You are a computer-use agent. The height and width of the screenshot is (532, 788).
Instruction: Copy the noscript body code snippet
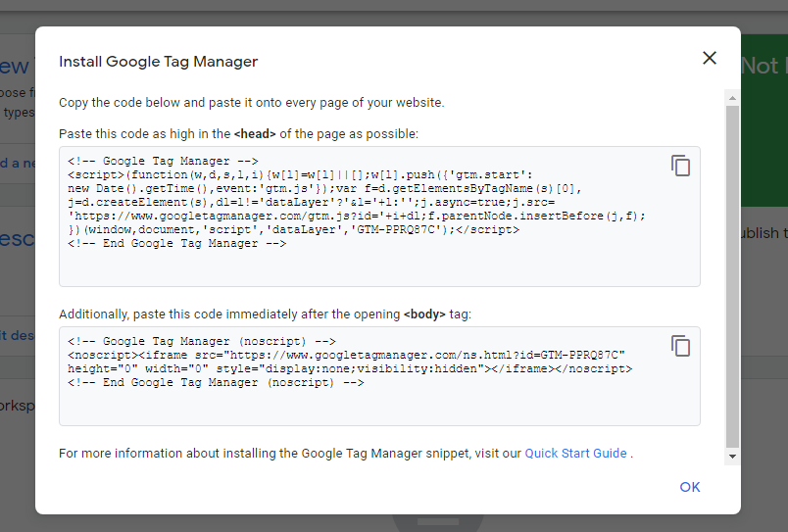pos(680,346)
